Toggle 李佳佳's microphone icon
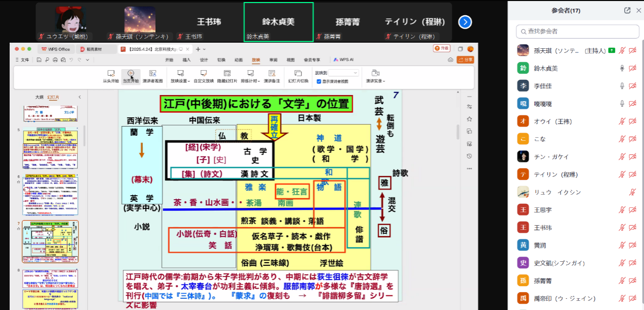Viewport: 644px width, 310px height. pyautogui.click(x=622, y=86)
